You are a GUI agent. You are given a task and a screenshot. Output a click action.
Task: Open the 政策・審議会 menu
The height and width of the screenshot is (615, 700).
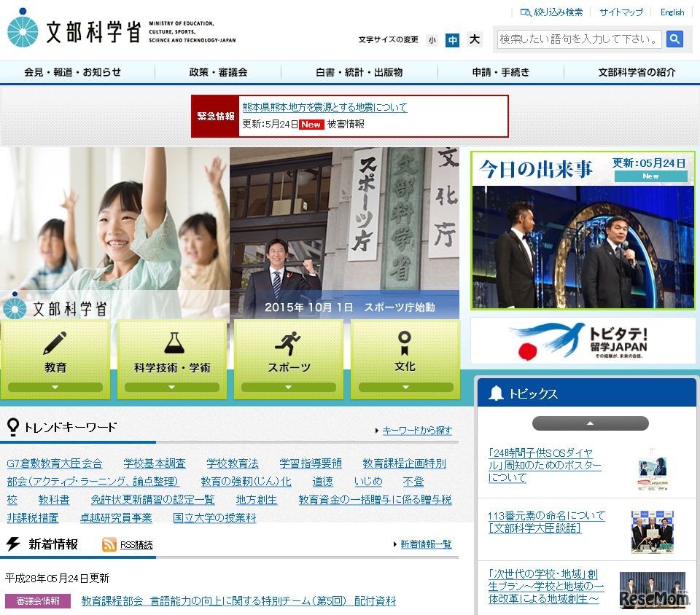pyautogui.click(x=217, y=73)
